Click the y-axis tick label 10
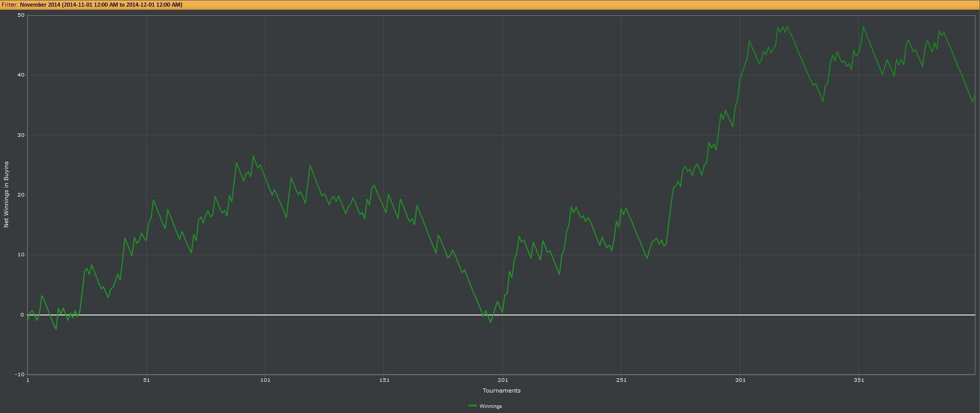Viewport: 980px width, 413px height. pyautogui.click(x=21, y=255)
